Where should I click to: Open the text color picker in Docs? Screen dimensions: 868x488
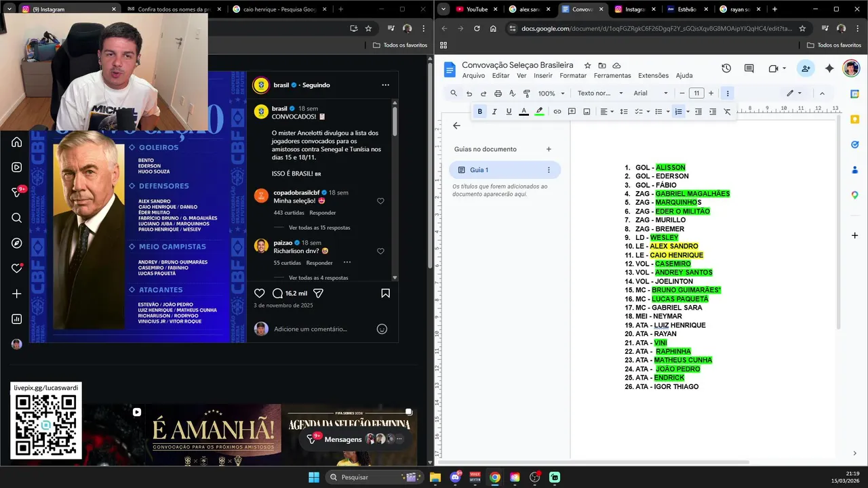coord(524,112)
